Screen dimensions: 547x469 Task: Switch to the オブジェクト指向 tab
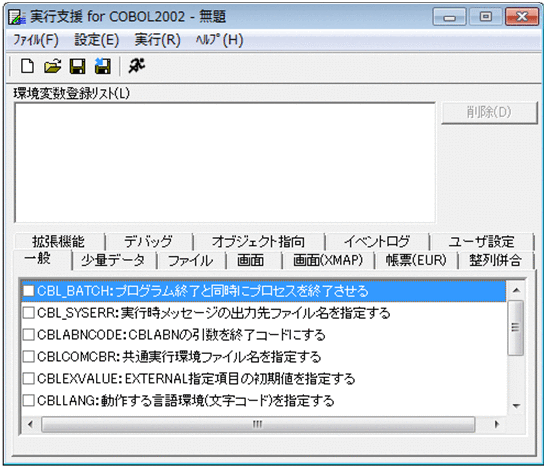258,241
